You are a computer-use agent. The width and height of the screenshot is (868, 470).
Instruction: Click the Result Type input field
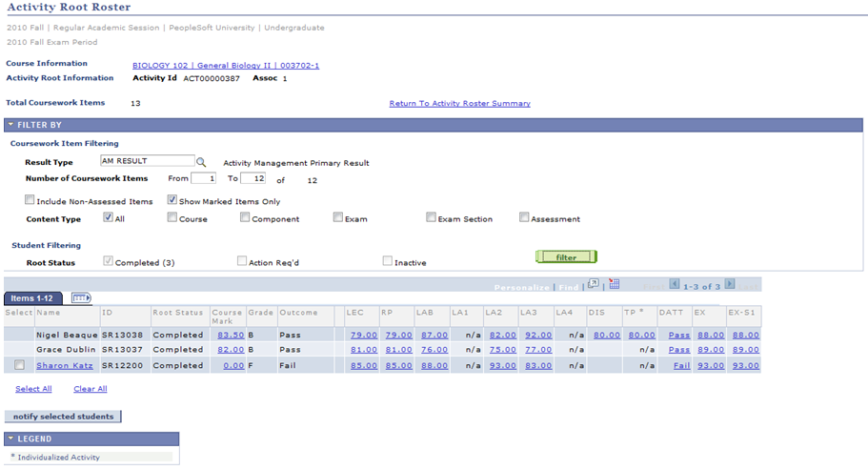pyautogui.click(x=148, y=160)
